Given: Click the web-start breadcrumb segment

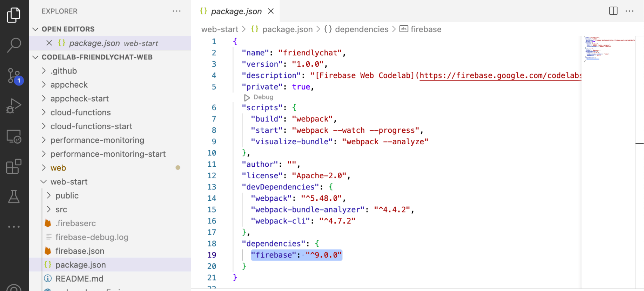Looking at the screenshot, I should [x=220, y=29].
